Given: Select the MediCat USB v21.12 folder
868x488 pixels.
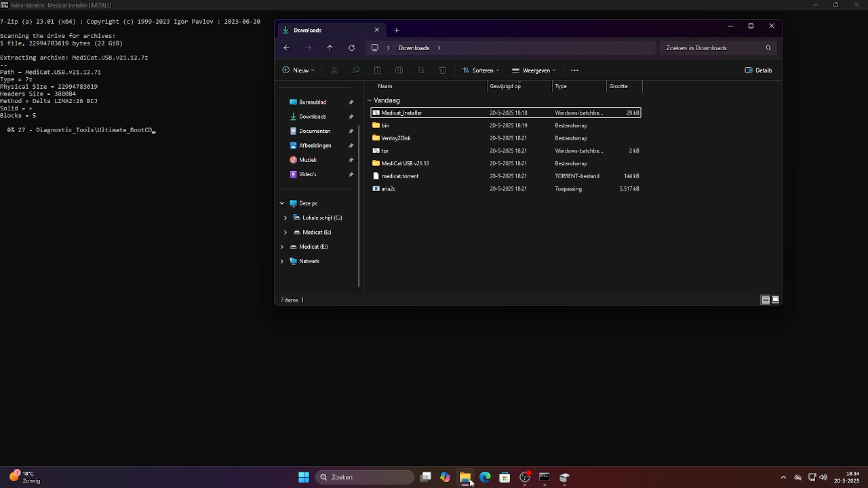Looking at the screenshot, I should 506,163.
